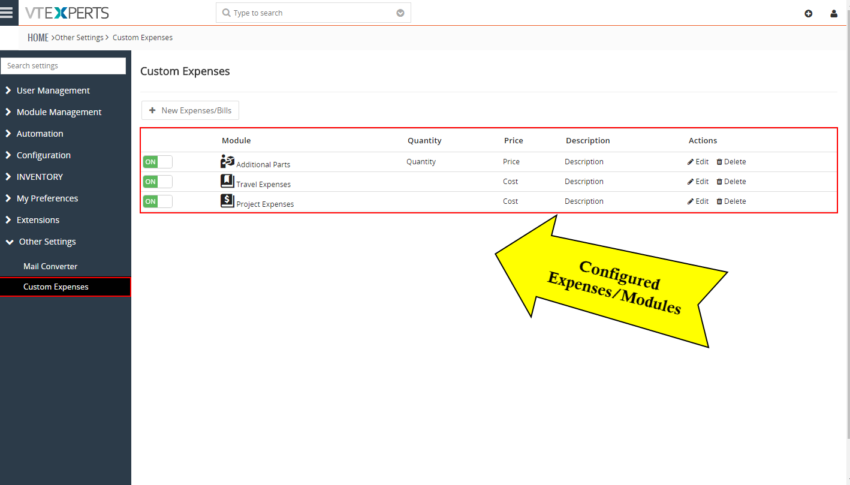The image size is (850, 485).
Task: Delete the Travel Expenses entry
Action: (731, 181)
